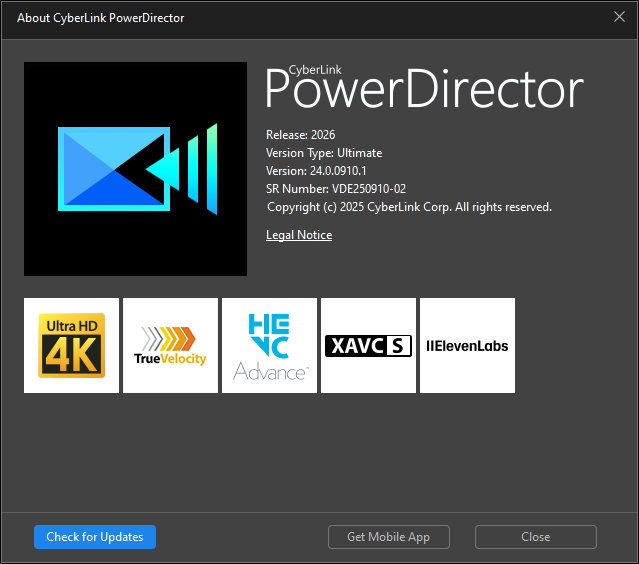Click the TrueVelocity logo tile
This screenshot has height=564, width=639.
click(x=170, y=346)
